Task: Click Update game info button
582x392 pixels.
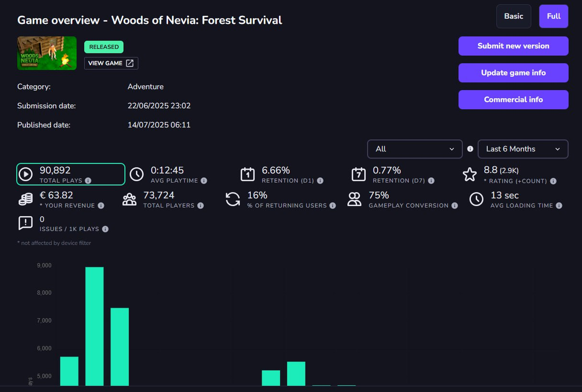Action: pos(513,73)
